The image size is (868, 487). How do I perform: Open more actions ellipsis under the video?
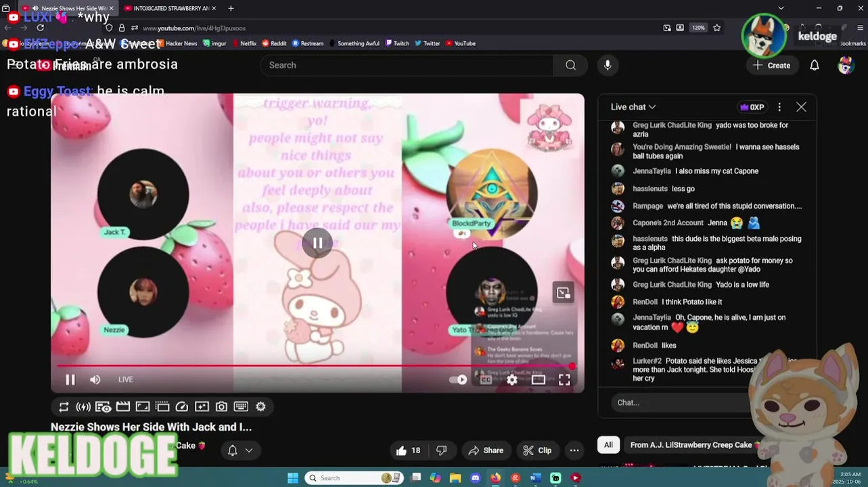tap(574, 450)
